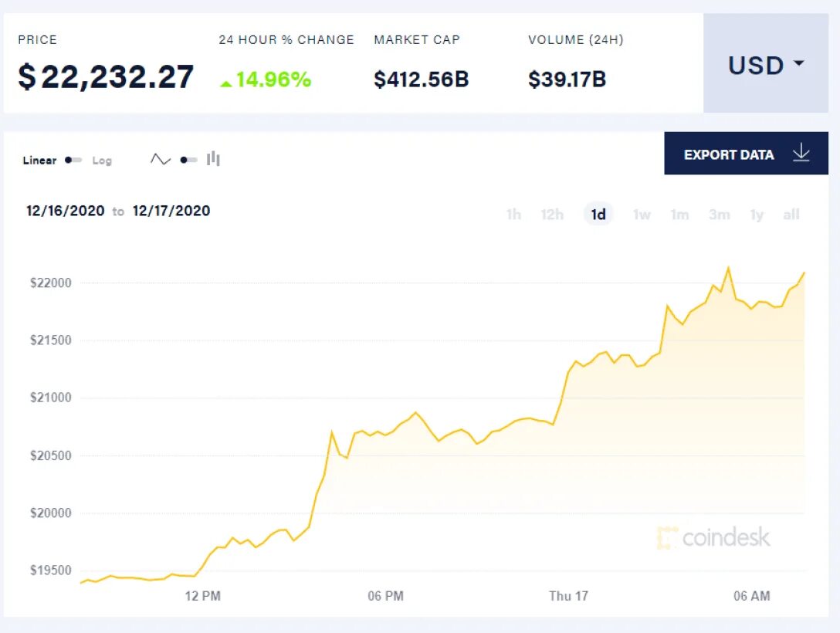840x633 pixels.
Task: Switch to the 1m range
Action: pos(679,215)
